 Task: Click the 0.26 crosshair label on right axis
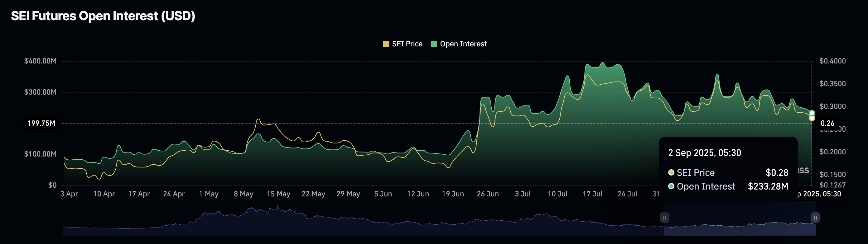coord(827,124)
